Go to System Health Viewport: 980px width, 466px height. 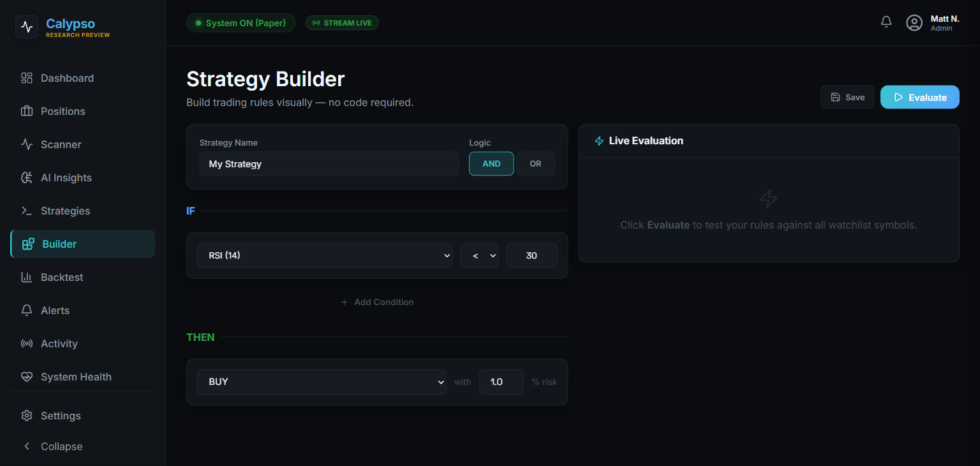pyautogui.click(x=75, y=376)
